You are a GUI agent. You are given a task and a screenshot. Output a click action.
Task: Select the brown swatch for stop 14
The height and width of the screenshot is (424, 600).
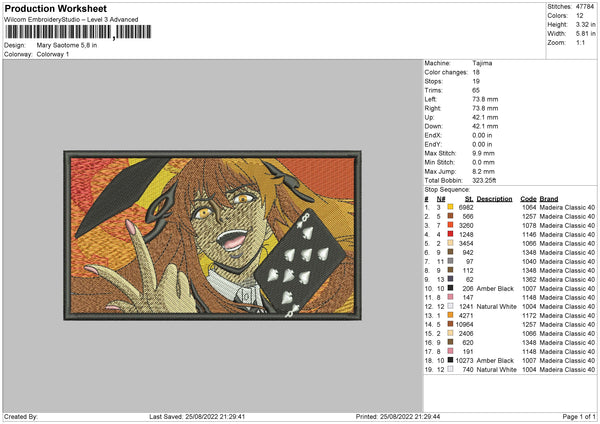pyautogui.click(x=450, y=324)
